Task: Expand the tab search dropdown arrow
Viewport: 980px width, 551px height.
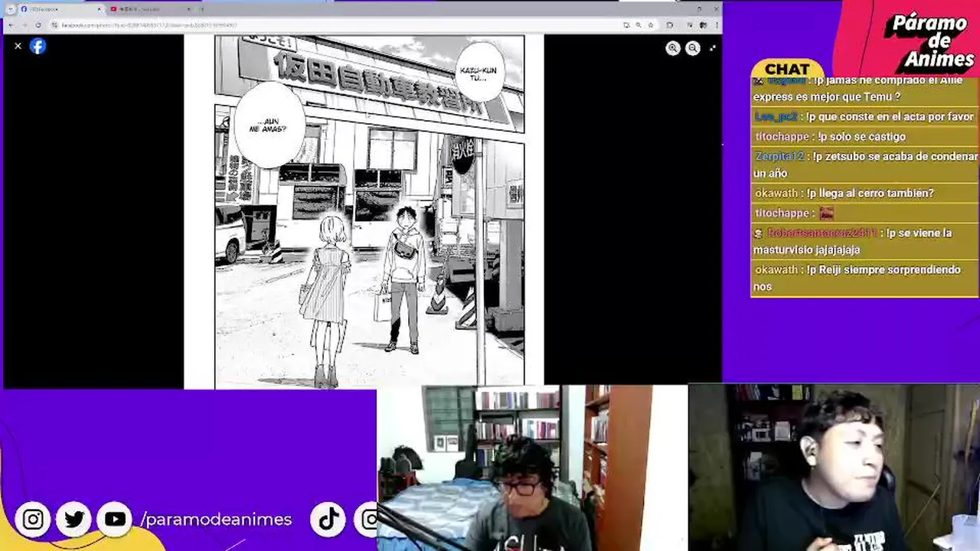Action: [11, 9]
